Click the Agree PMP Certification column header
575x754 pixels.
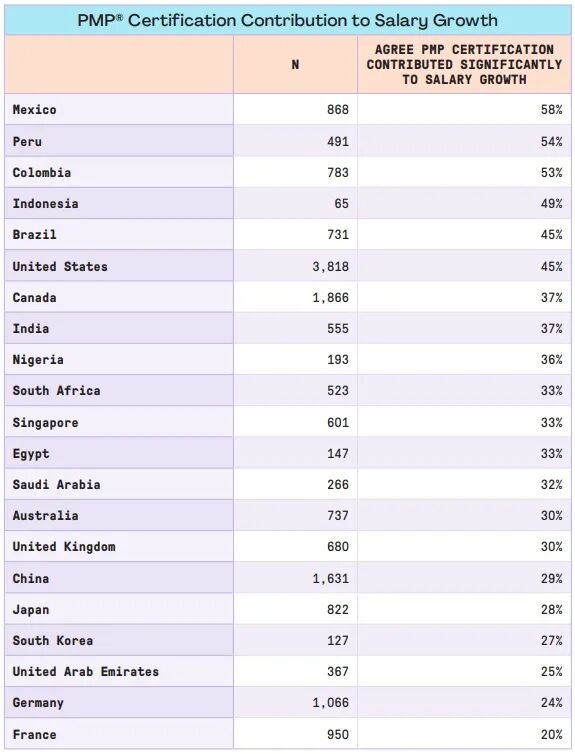tap(464, 64)
